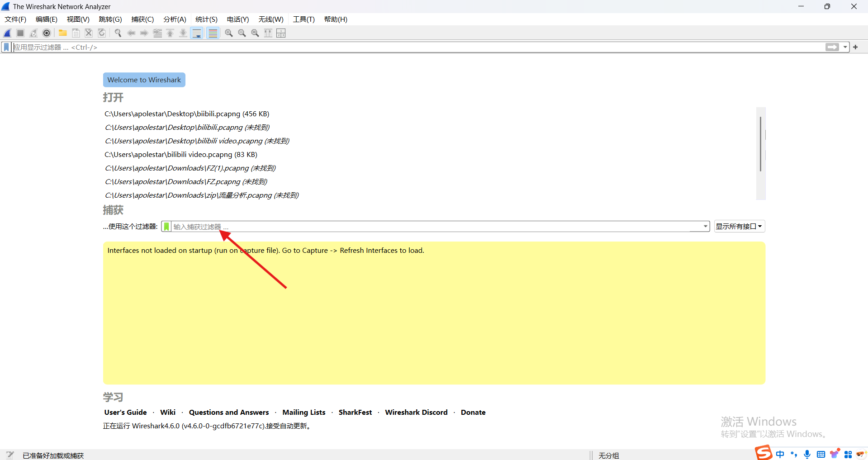Open the Donate link
The image size is (868, 460).
tap(473, 413)
